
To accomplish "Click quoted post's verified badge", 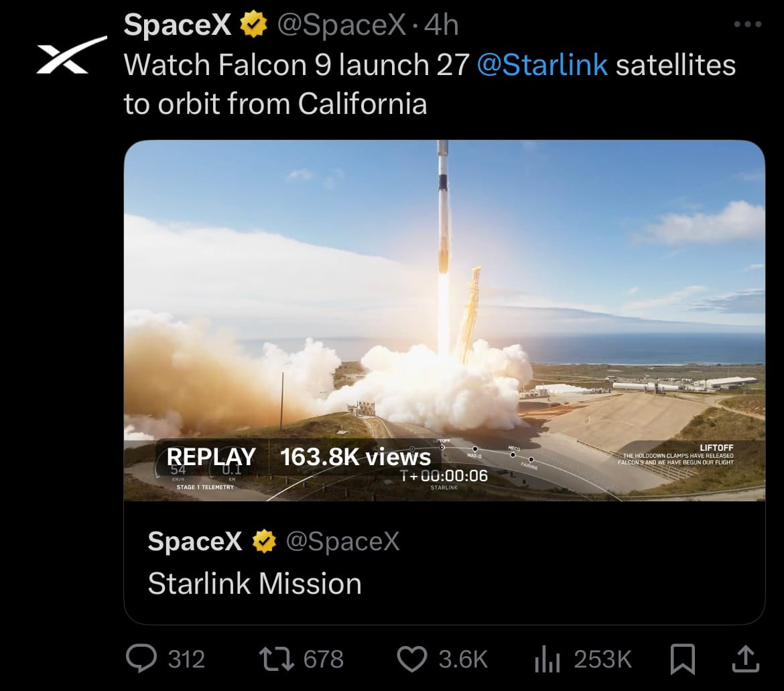I will (265, 541).
